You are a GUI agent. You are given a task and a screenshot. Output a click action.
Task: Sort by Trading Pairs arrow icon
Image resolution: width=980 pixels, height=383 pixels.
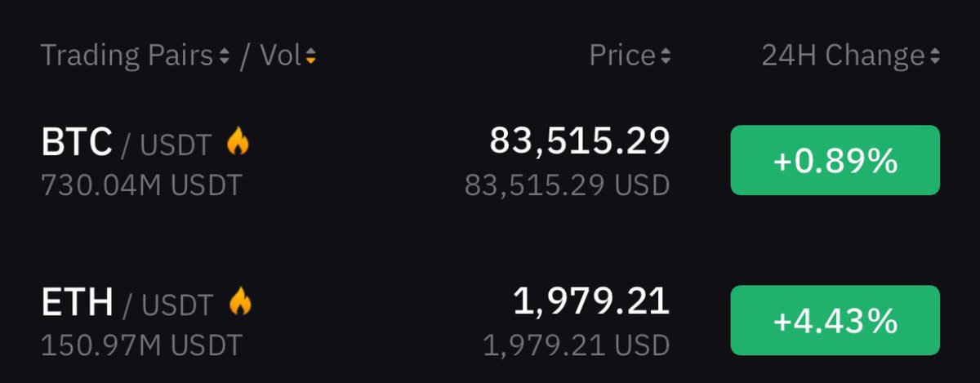click(x=225, y=56)
